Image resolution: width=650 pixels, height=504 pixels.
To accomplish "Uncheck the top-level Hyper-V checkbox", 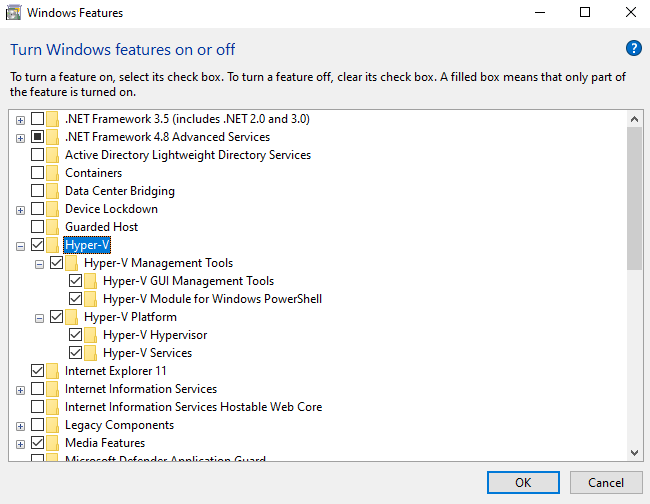I will pos(37,245).
